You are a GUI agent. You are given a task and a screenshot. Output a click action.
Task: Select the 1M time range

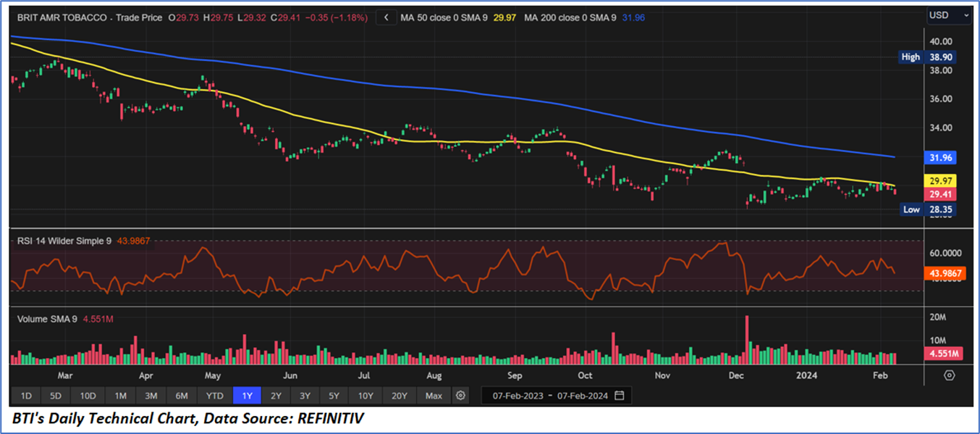pos(120,396)
